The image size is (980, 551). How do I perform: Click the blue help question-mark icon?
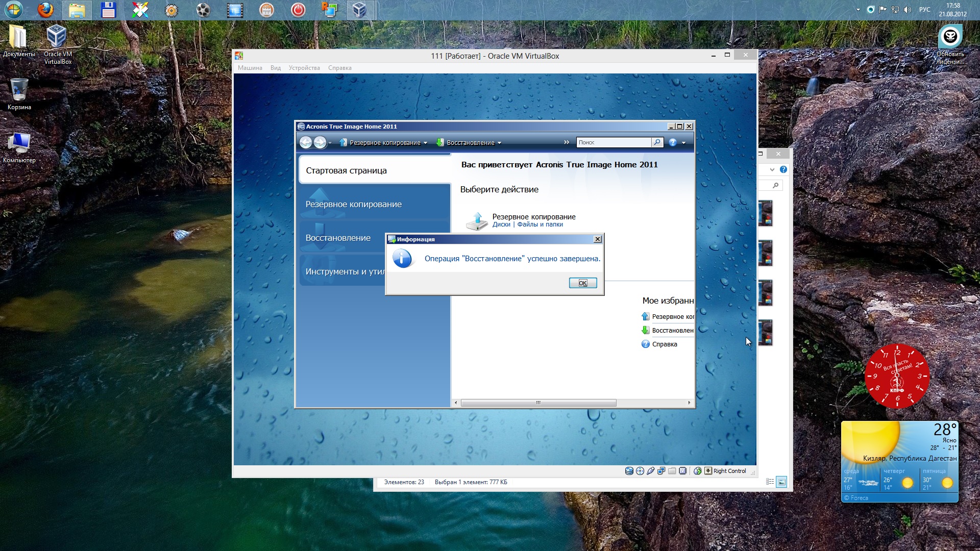673,143
